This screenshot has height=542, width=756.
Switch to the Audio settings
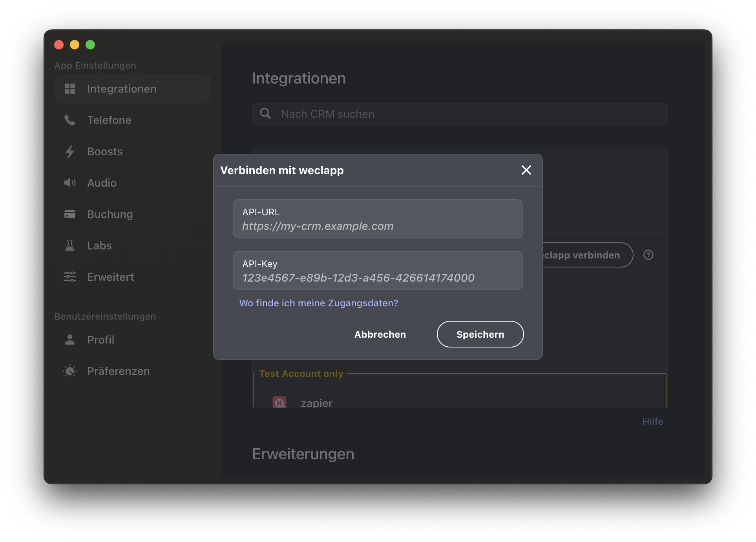pyautogui.click(x=133, y=183)
